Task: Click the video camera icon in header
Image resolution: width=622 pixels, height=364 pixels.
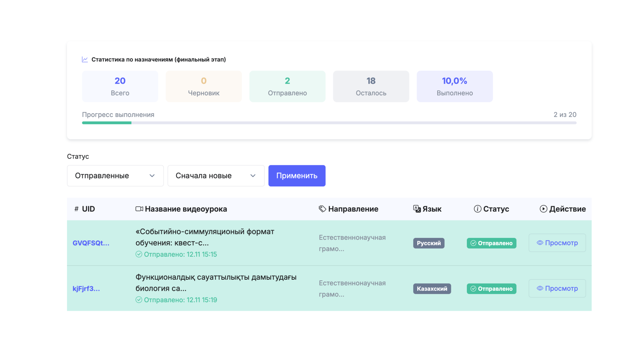Action: click(139, 209)
